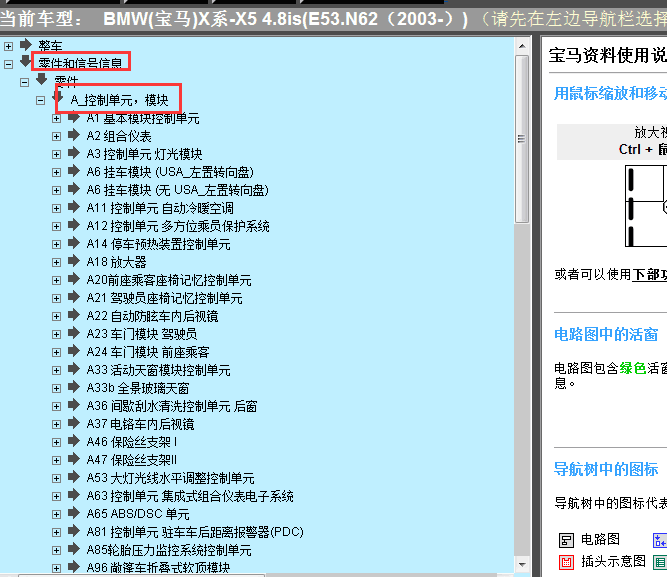
Task: Select A11 控制单元 自动冷暖空调 item
Action: 160,208
